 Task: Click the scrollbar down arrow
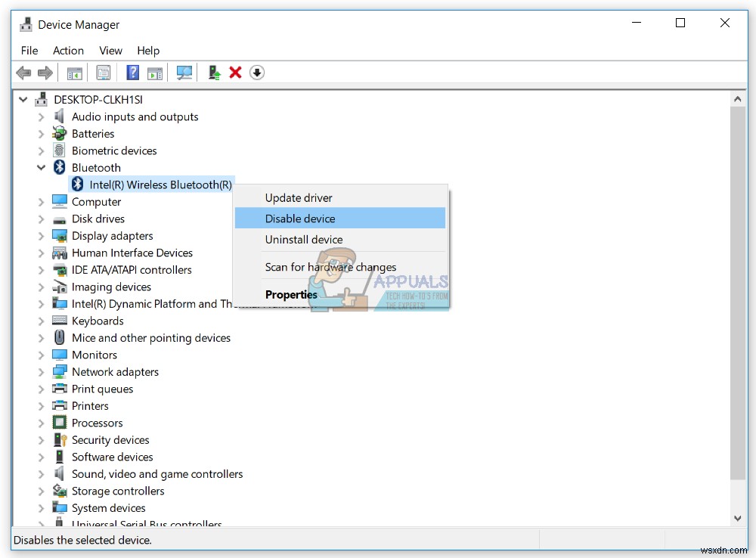click(737, 517)
